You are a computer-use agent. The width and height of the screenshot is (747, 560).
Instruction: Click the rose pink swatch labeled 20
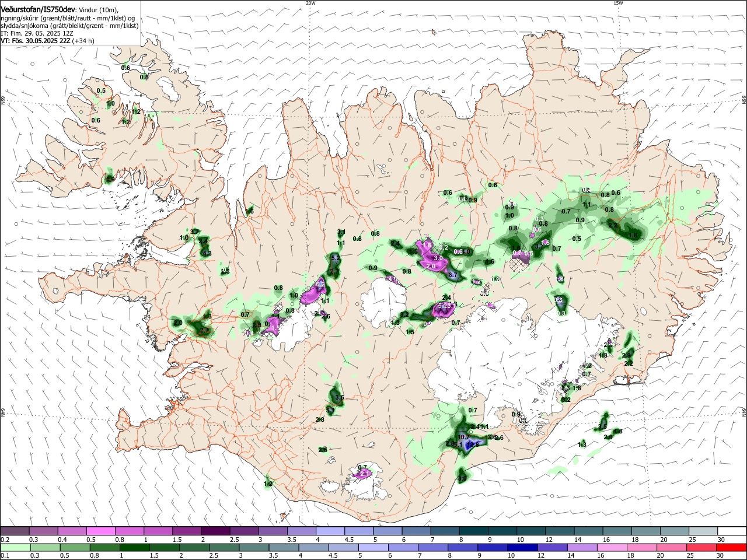(x=671, y=547)
